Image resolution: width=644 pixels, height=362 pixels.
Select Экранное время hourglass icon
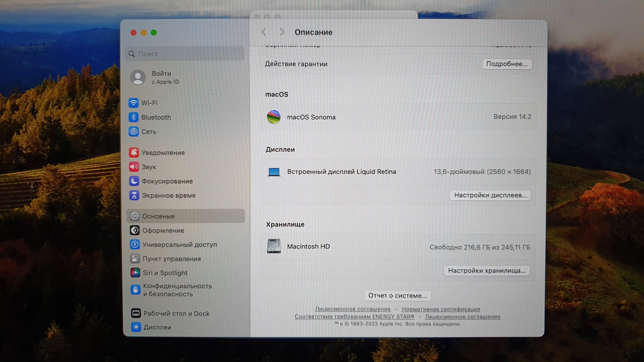(134, 195)
